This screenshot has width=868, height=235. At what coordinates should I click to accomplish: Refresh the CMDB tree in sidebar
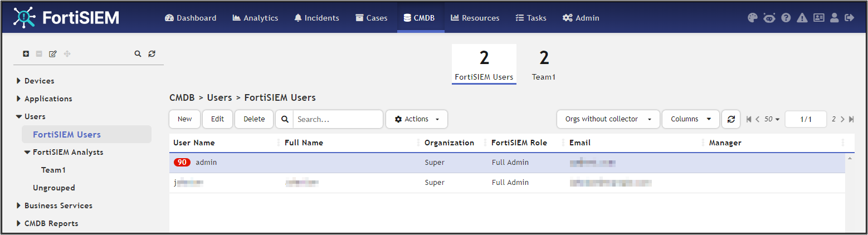(152, 54)
